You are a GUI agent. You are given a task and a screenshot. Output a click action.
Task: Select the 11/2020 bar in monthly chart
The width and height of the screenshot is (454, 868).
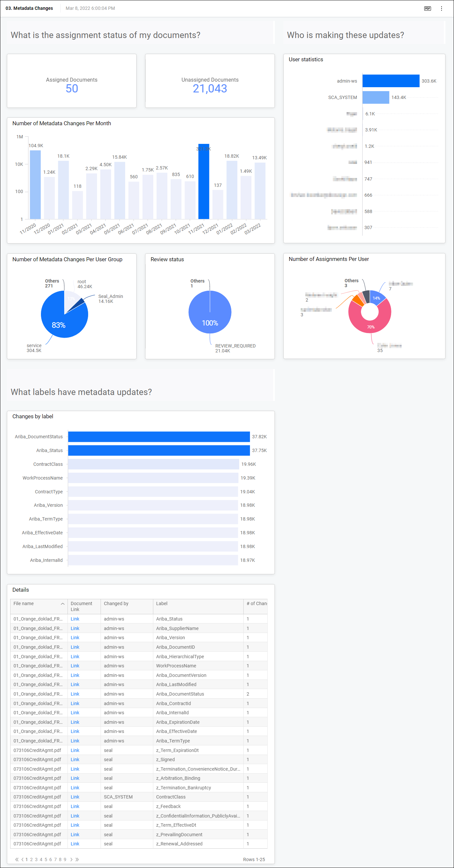click(35, 185)
